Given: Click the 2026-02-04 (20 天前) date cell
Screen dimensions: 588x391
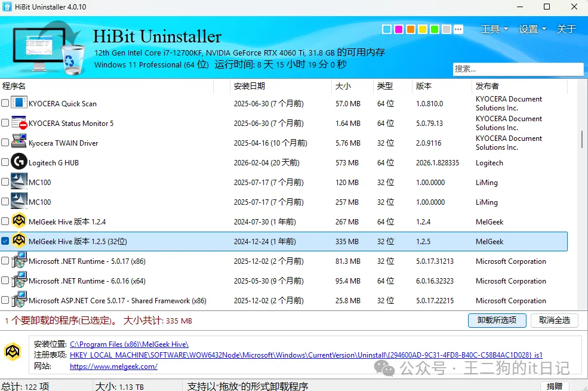Looking at the screenshot, I should pyautogui.click(x=267, y=163).
